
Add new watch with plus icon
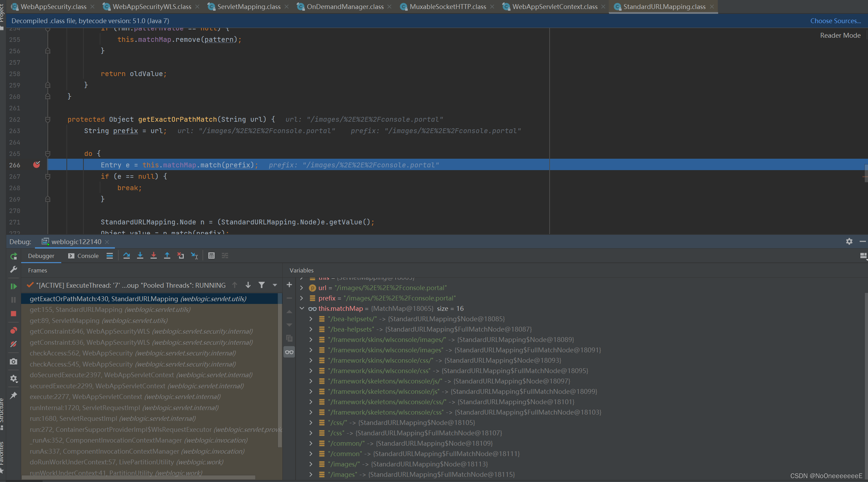pos(289,285)
